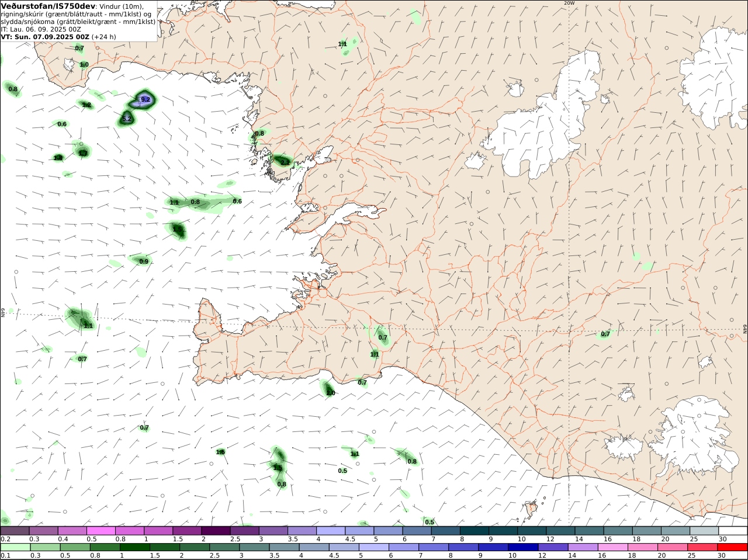Click the 0.2 label in the top legend
Screen dimensions: 748x560
tap(6, 539)
